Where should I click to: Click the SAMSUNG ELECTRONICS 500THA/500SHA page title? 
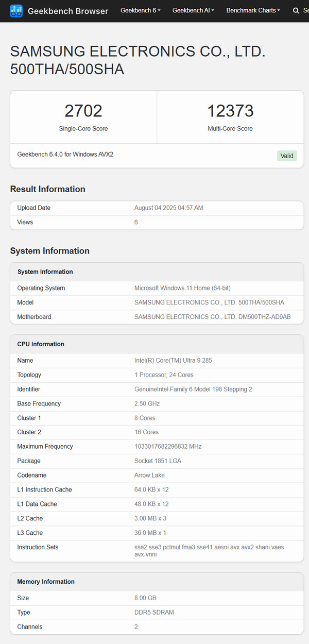pyautogui.click(x=138, y=60)
